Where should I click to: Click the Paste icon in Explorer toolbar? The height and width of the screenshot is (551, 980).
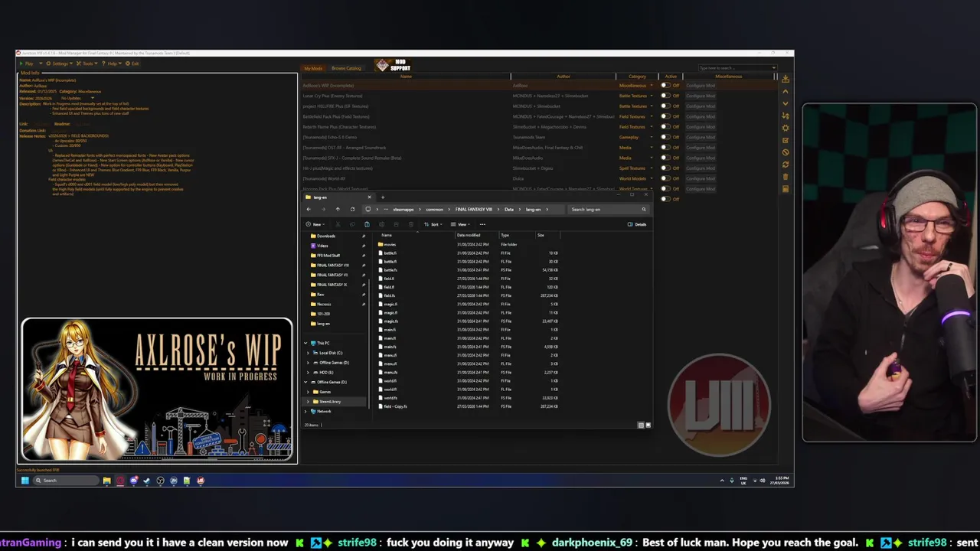click(x=367, y=224)
